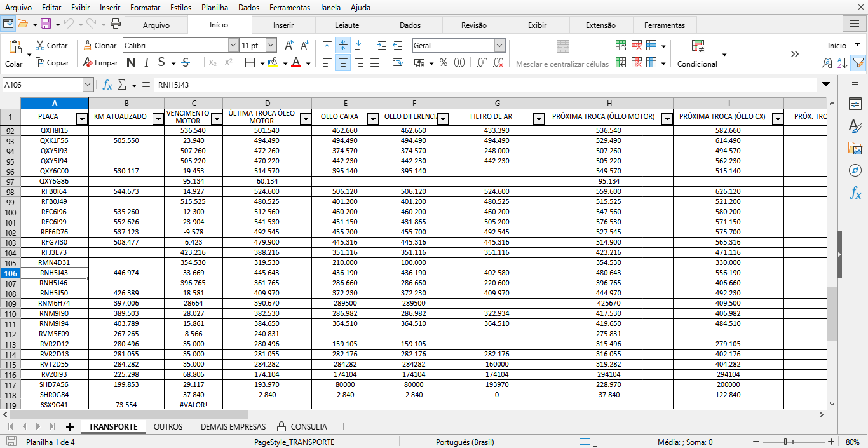
Task: Expand the Geral number format dropdown
Action: click(x=499, y=46)
